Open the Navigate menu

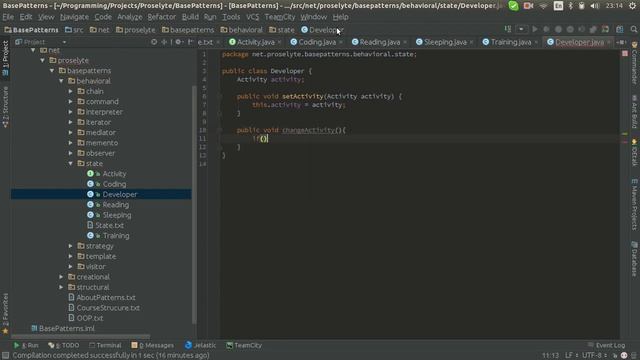tap(74, 17)
